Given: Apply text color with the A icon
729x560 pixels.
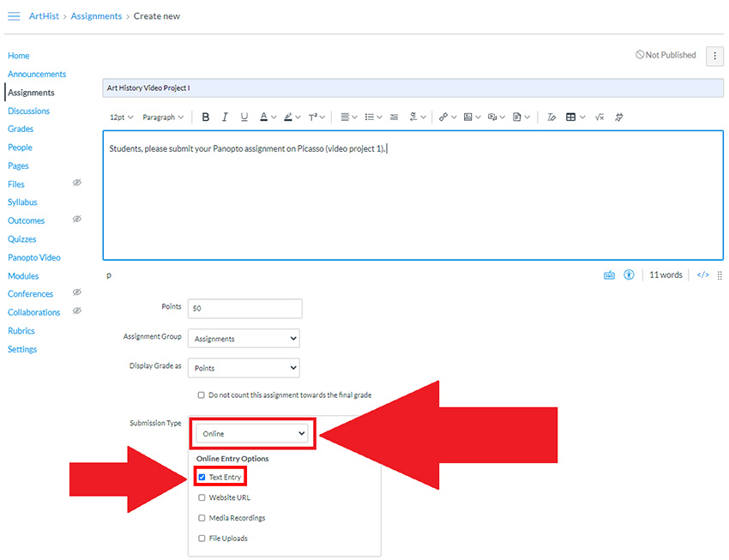Looking at the screenshot, I should point(263,117).
